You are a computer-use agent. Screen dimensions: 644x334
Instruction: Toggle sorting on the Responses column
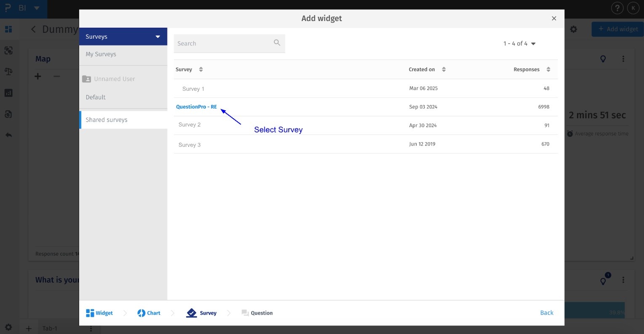548,69
